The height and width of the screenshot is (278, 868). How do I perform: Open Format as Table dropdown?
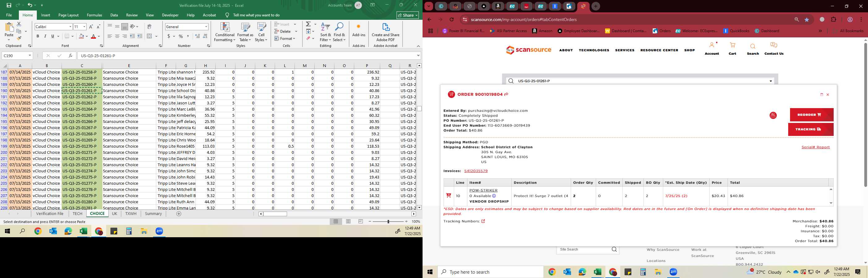[x=245, y=32]
